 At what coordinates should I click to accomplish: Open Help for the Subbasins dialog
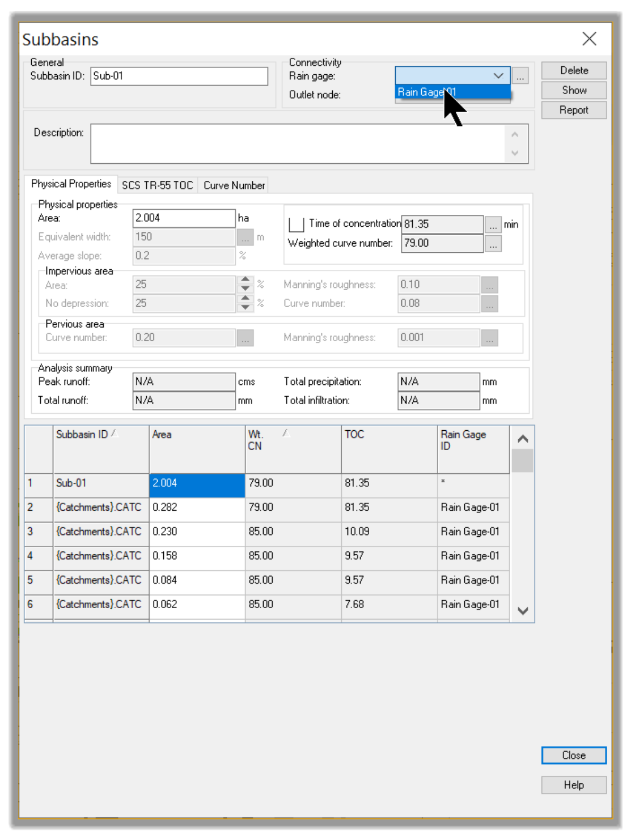[x=574, y=785]
